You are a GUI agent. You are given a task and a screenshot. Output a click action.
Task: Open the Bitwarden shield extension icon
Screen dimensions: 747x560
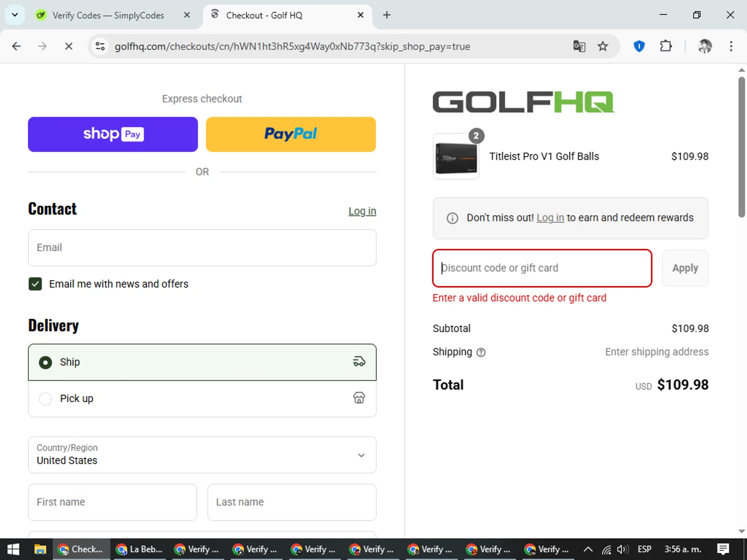pyautogui.click(x=639, y=46)
